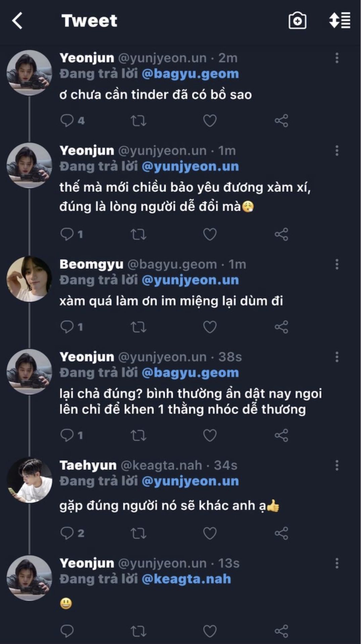
Task: Reply to Taehyun's tweet
Action: click(x=67, y=533)
